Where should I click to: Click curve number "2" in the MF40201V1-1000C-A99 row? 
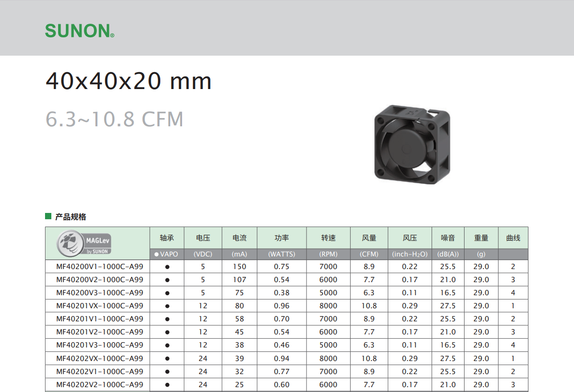(513, 319)
